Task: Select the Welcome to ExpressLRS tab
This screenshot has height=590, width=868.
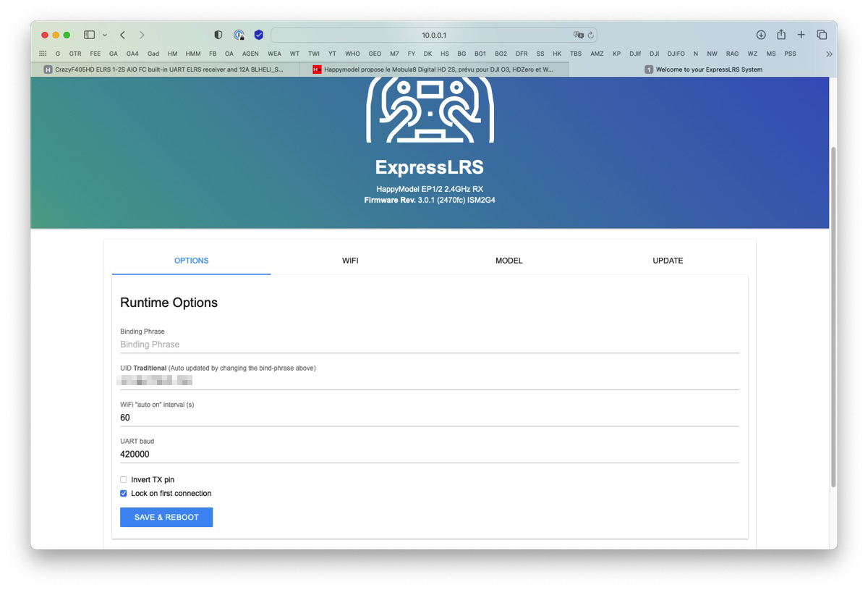Action: click(x=703, y=69)
